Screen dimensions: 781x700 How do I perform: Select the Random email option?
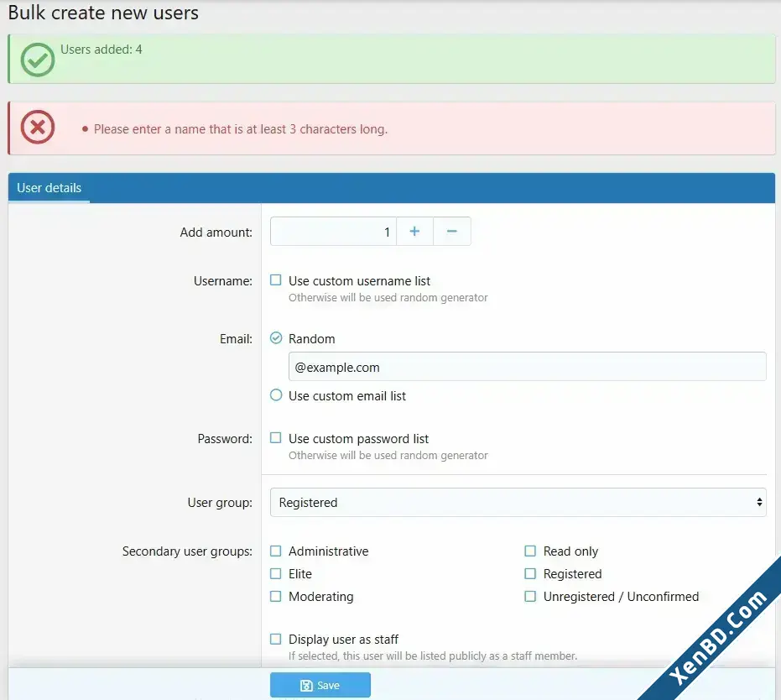pos(275,338)
